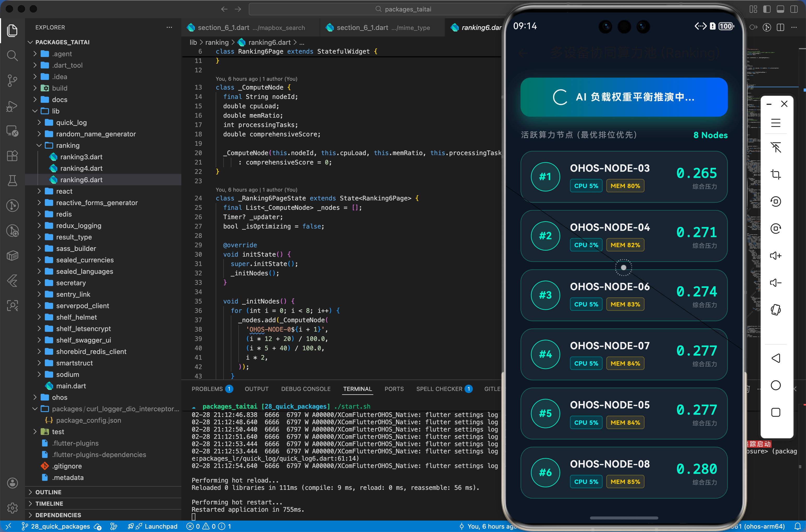Click the emulator crop screenshot icon
806x532 pixels.
coord(776,174)
